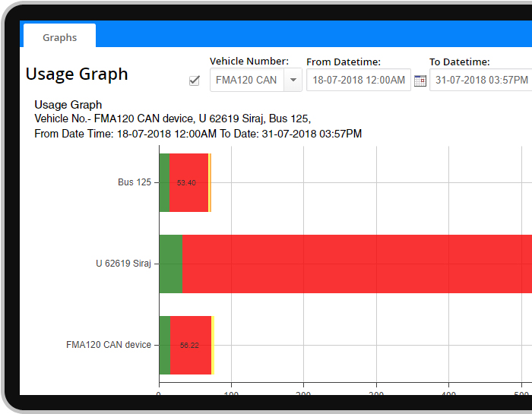The height and width of the screenshot is (414, 532).
Task: Focus the To Datetime input field
Action: pyautogui.click(x=480, y=80)
